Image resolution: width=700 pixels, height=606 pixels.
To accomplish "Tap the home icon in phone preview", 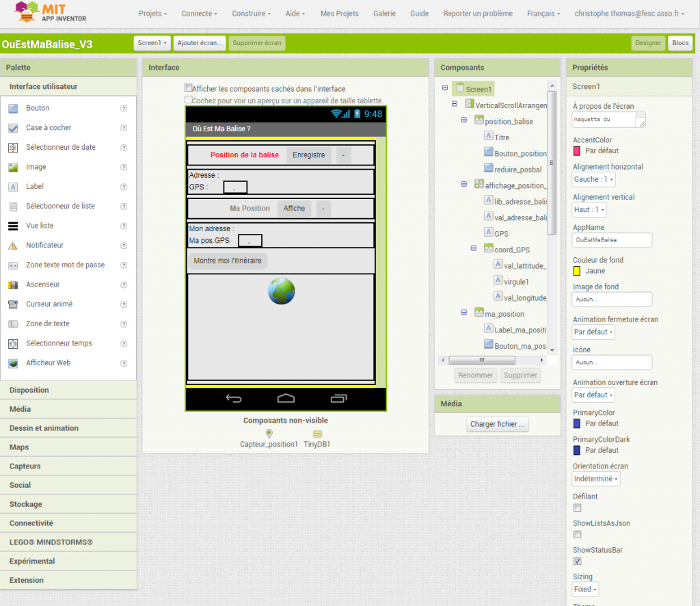I will (286, 398).
